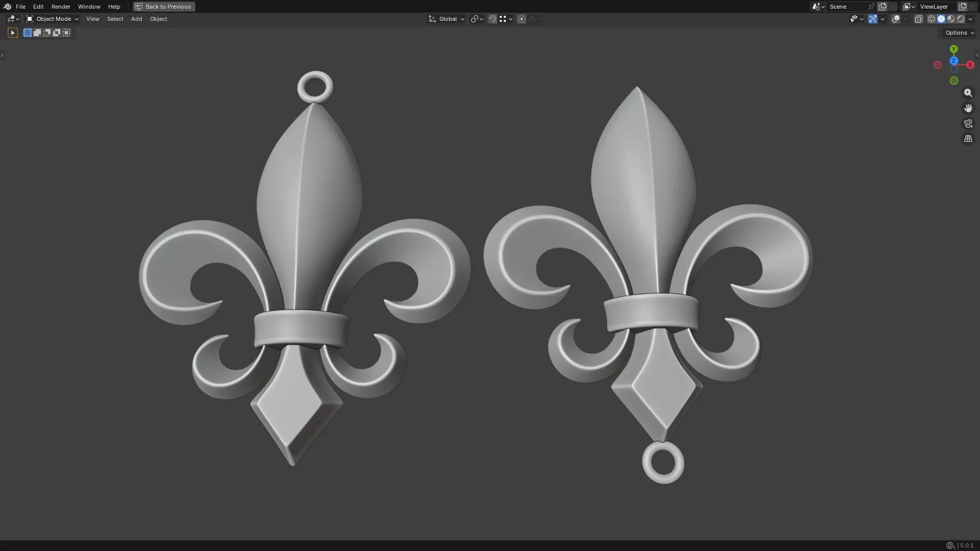Switch perspective/orthographic grid icon
This screenshot has height=551, width=980.
point(968,139)
